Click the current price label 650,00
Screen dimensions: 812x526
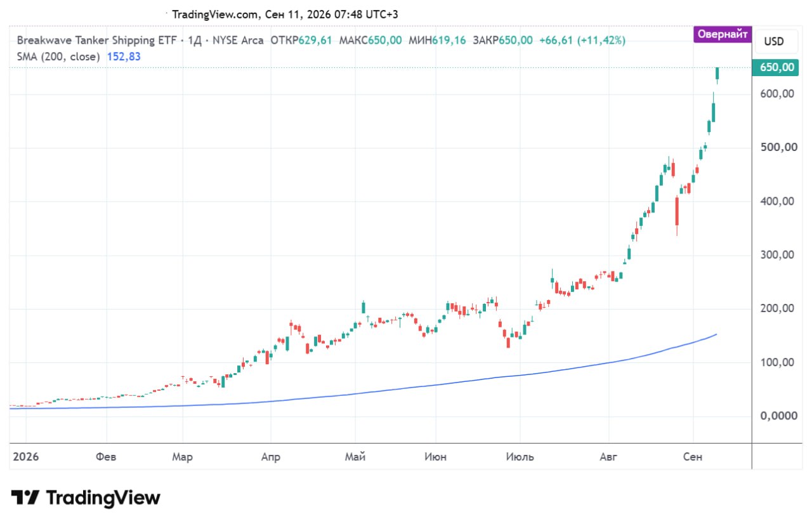click(x=775, y=67)
